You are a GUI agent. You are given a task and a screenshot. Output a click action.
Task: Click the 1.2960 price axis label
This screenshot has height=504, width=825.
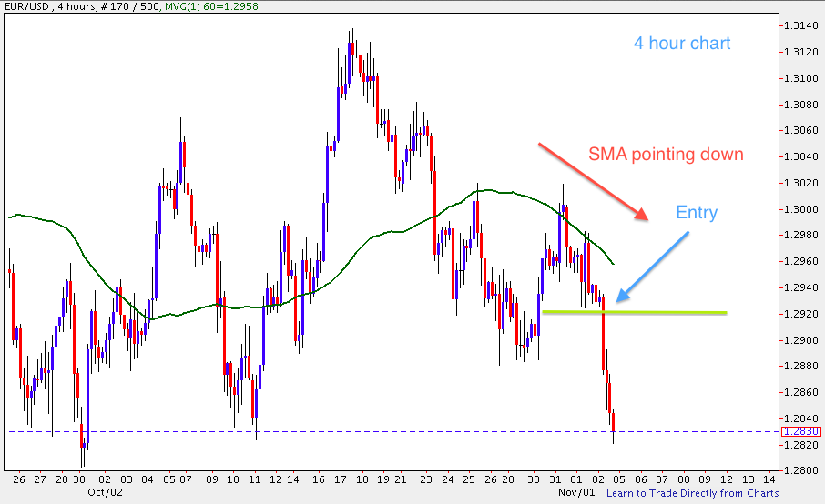(x=800, y=261)
